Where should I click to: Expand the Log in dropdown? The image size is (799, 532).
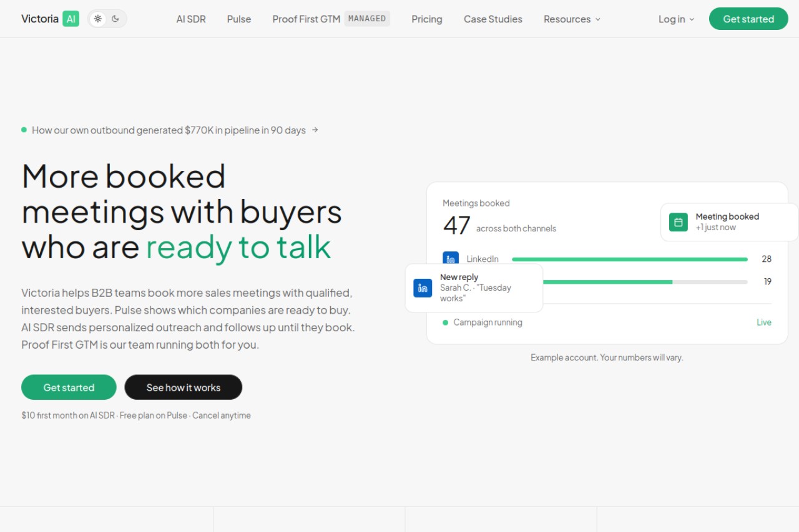[676, 19]
